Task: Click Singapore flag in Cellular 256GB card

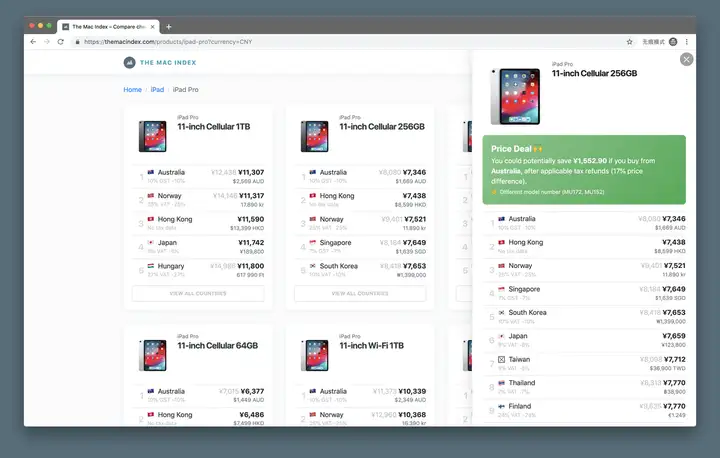Action: tap(313, 243)
